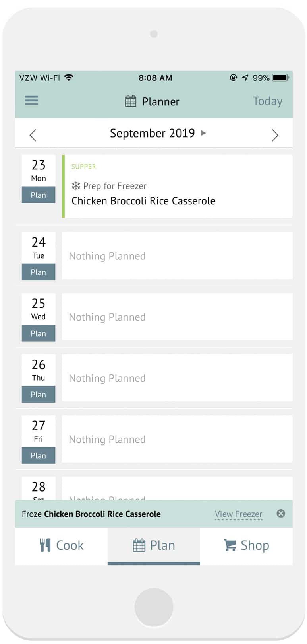Dismiss the Froze casserole notification

point(281,514)
